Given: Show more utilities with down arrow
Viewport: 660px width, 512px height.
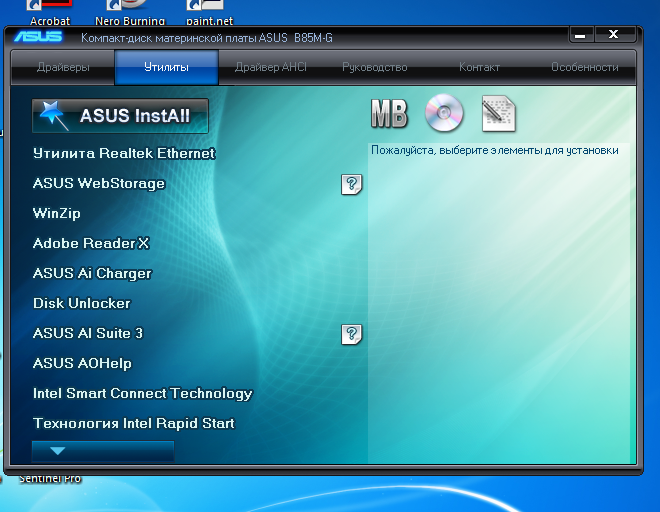Looking at the screenshot, I should [103, 451].
